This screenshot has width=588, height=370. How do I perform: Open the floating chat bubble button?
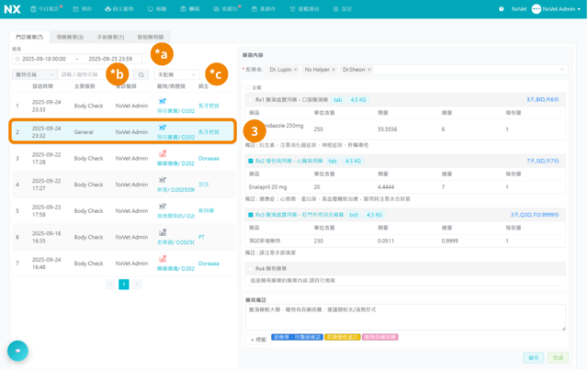[x=17, y=351]
